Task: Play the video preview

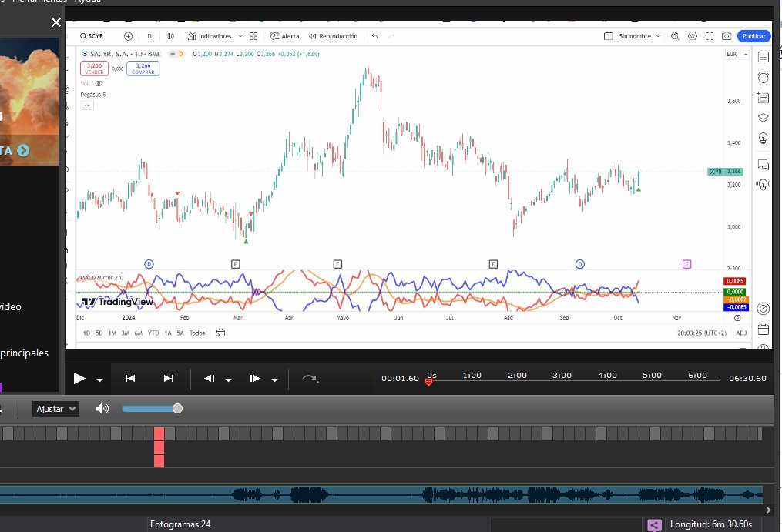Action: [x=79, y=379]
